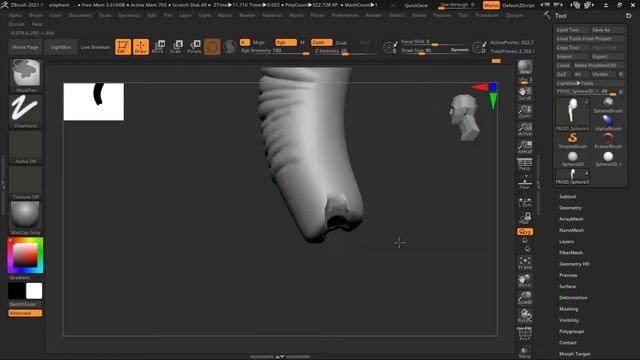This screenshot has height=360, width=640.
Task: Click the Frame mesh icon
Action: [525, 262]
